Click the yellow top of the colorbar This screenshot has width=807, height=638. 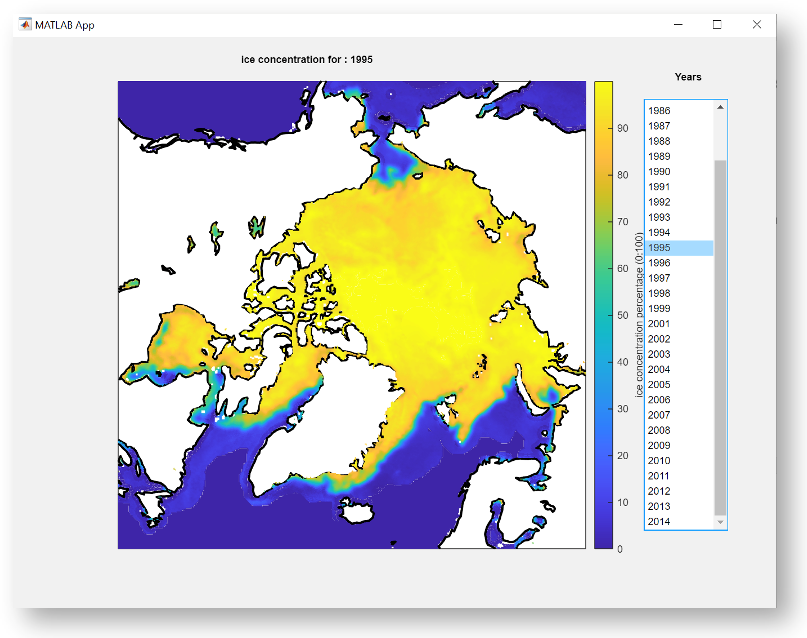[x=604, y=90]
